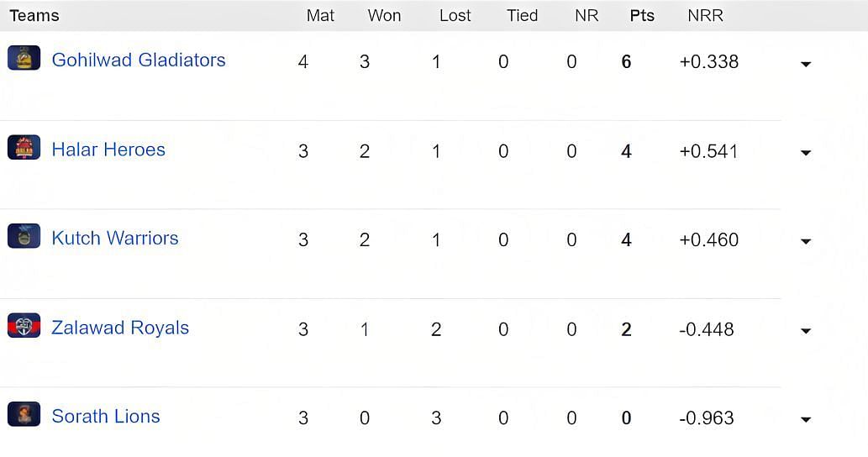This screenshot has width=868, height=457.
Task: Click the Zalawad Royals team logo
Action: 24,325
